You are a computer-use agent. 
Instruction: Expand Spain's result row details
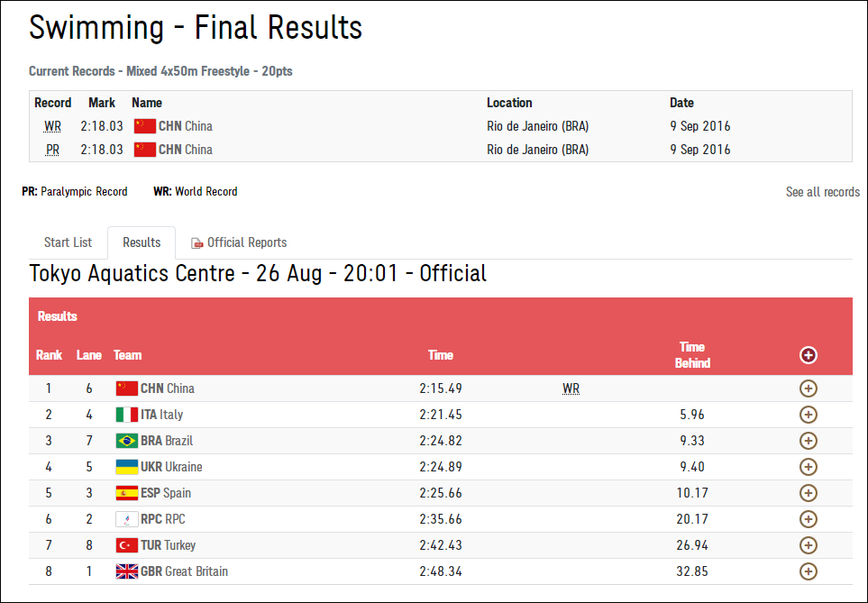809,493
